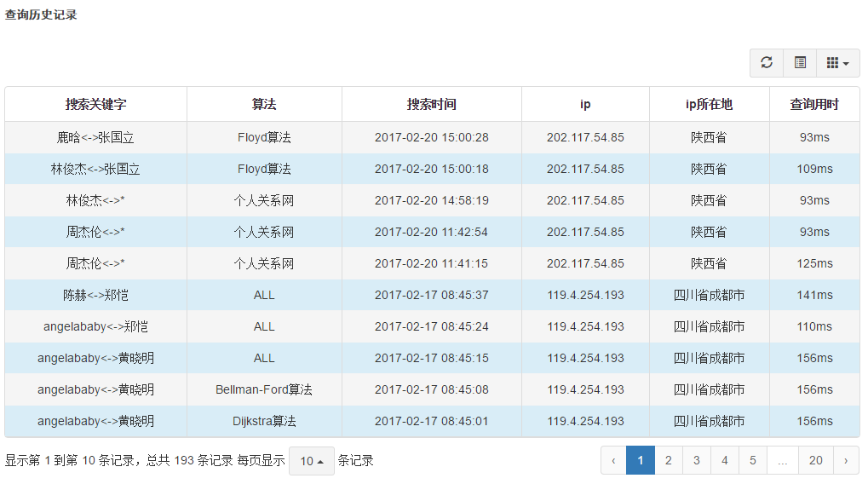
Task: Select the 陈赫<->郑恺 keyword cell
Action: click(95, 295)
